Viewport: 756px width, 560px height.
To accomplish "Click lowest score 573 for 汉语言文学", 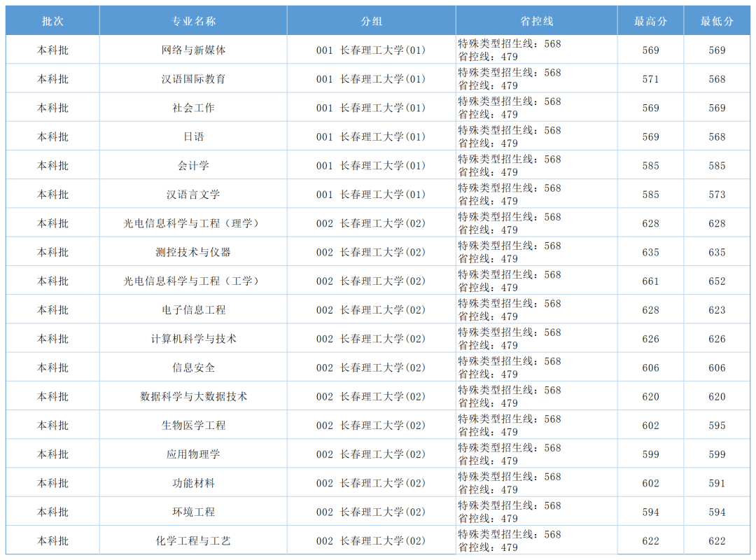I will point(717,195).
